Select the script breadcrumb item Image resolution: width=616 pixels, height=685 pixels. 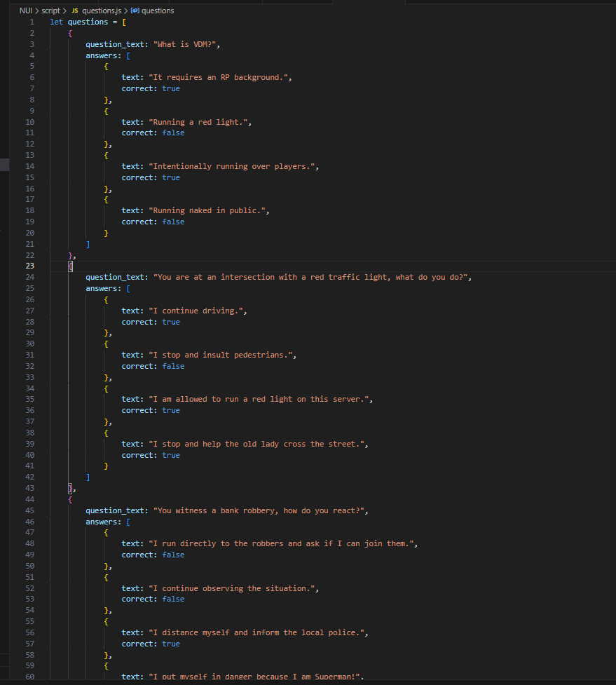coord(50,11)
